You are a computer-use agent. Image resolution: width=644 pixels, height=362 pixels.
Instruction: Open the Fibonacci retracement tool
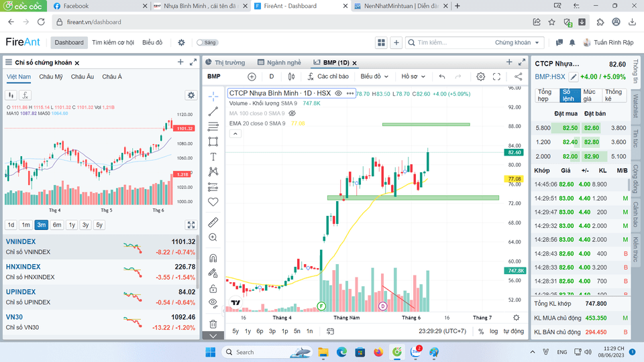[x=213, y=127]
